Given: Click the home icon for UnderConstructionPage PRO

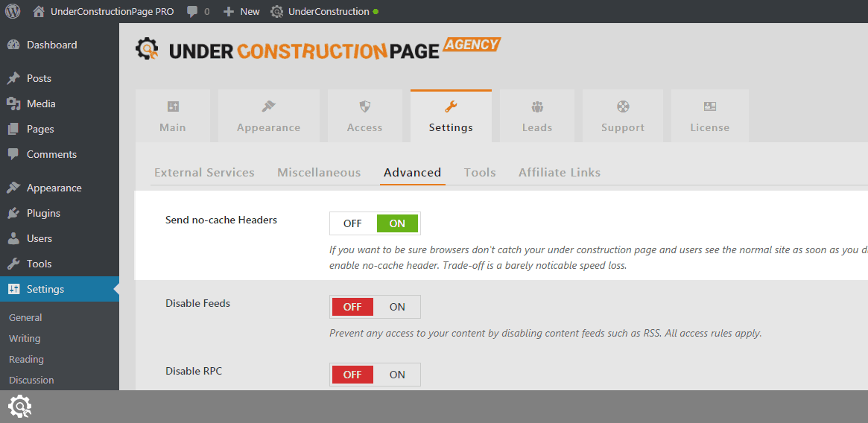Looking at the screenshot, I should [39, 12].
